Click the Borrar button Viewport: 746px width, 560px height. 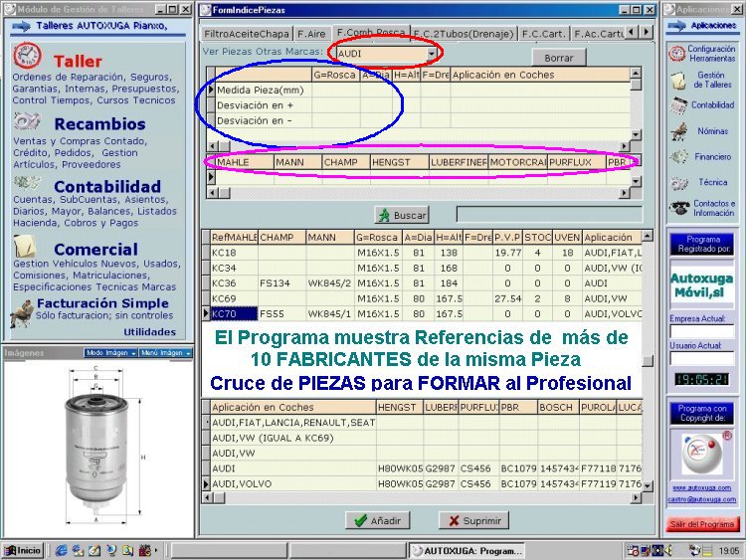pyautogui.click(x=559, y=58)
